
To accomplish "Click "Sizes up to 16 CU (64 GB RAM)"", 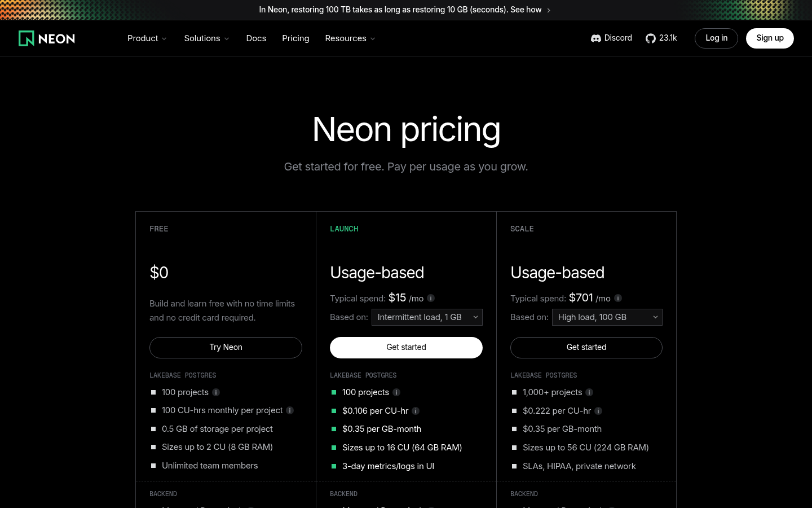I will point(402,448).
